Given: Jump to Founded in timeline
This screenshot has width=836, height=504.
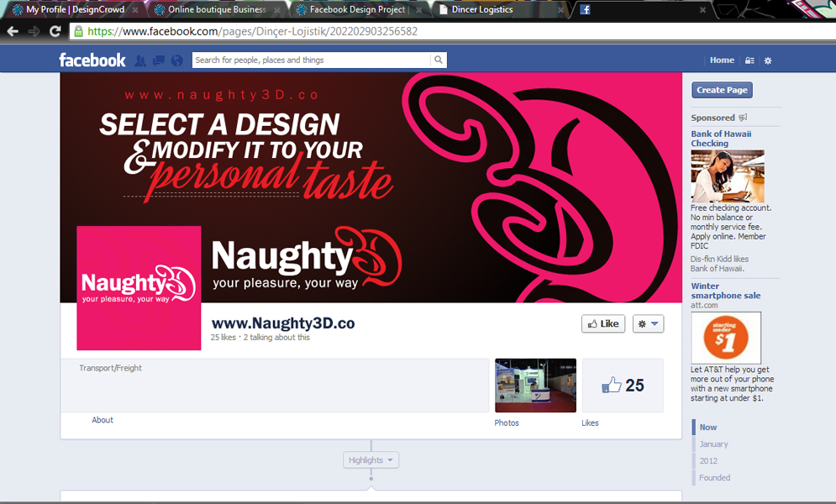Looking at the screenshot, I should pyautogui.click(x=714, y=478).
